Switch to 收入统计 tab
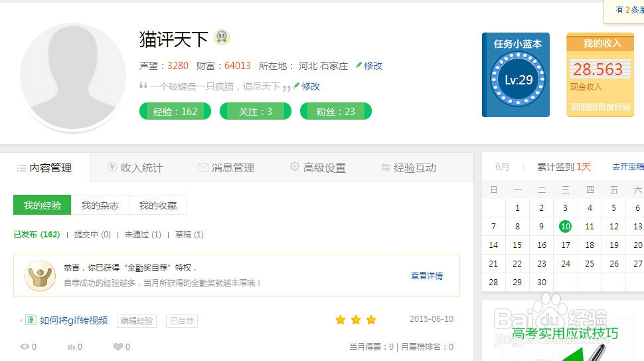 point(135,168)
